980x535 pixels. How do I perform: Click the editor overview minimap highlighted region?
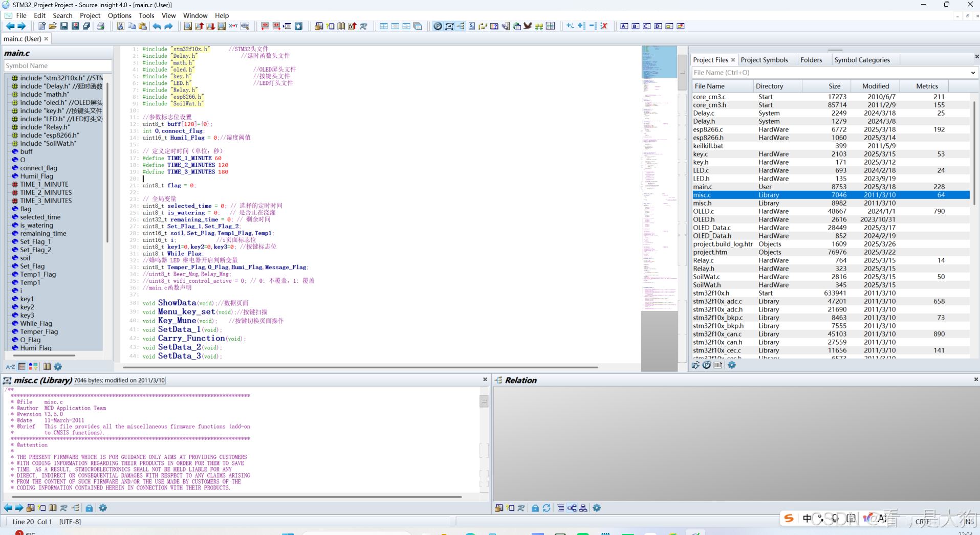[x=659, y=62]
